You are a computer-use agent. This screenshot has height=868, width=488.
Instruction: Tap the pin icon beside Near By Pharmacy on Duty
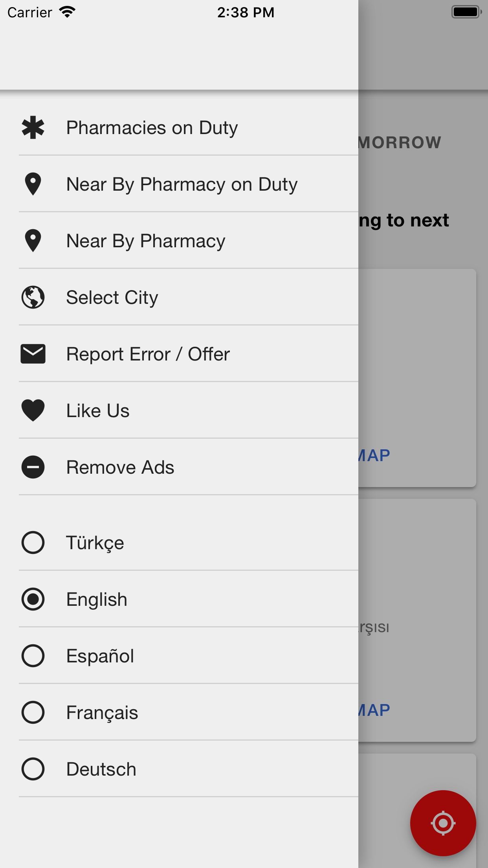point(33,184)
